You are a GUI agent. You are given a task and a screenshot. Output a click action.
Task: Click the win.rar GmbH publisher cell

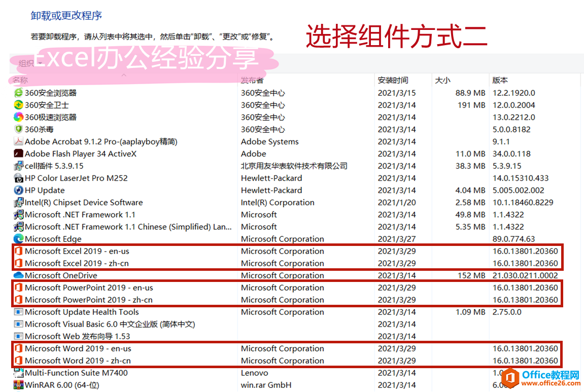266,385
